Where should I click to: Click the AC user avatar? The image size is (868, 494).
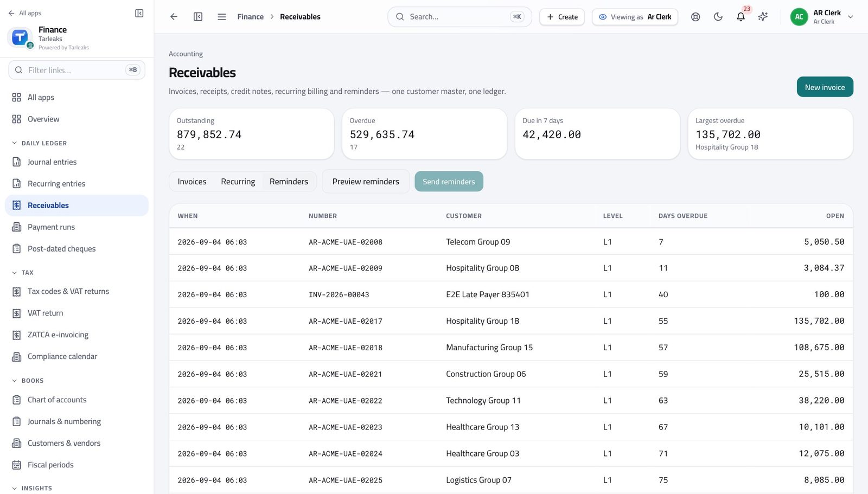[799, 17]
